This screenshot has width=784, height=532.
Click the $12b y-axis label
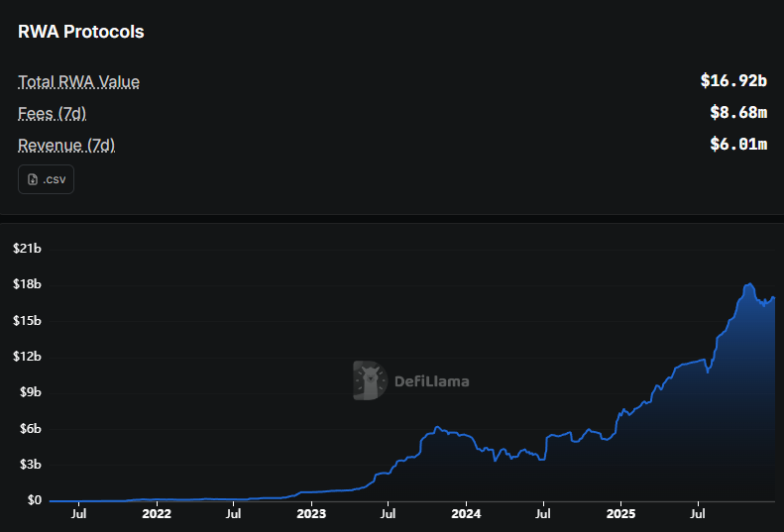(27, 356)
